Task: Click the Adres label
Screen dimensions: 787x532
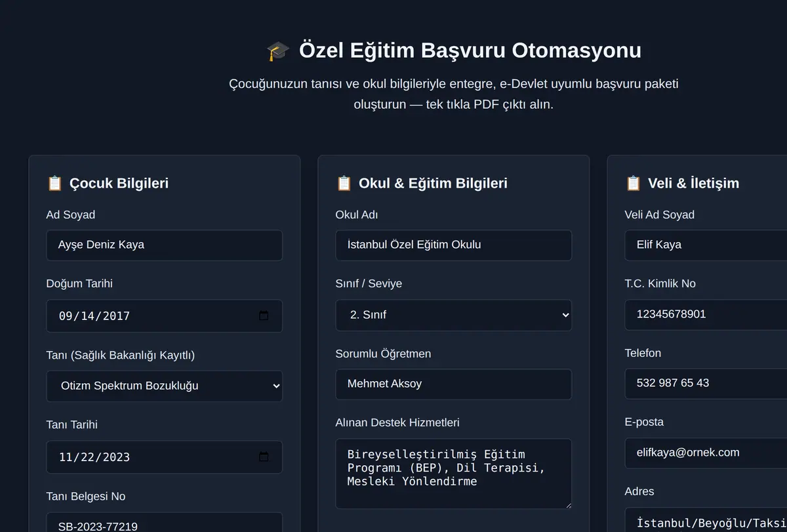Action: pyautogui.click(x=640, y=491)
